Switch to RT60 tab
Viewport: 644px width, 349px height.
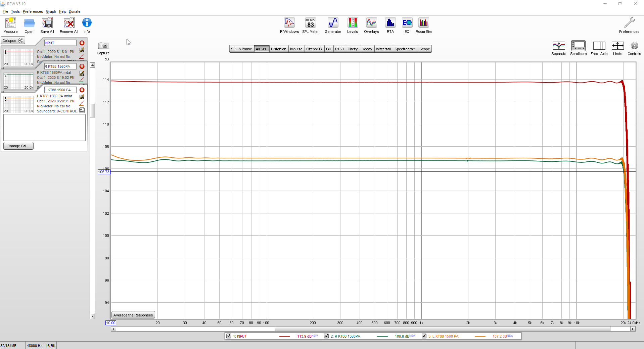[x=339, y=49]
